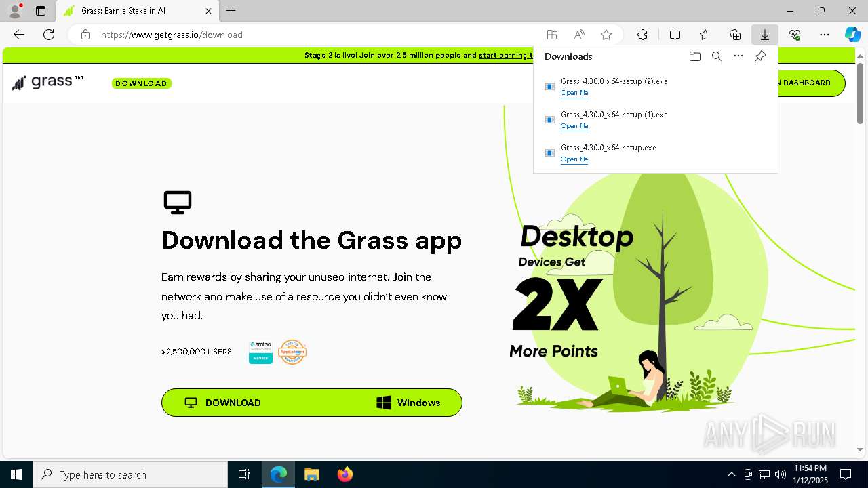Click the Edge icon on the taskbar
The height and width of the screenshot is (488, 868).
[x=279, y=474]
